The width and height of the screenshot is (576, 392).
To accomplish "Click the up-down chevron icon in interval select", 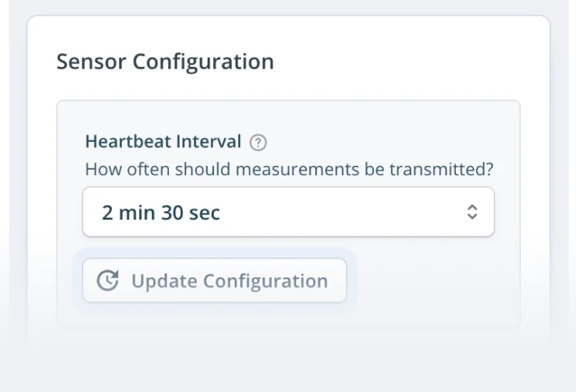I will [x=472, y=212].
